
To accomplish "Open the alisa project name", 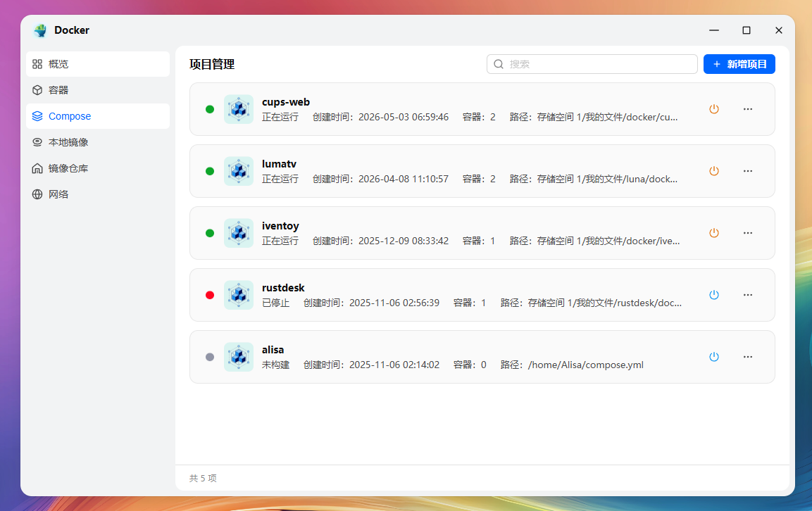I will [x=273, y=350].
